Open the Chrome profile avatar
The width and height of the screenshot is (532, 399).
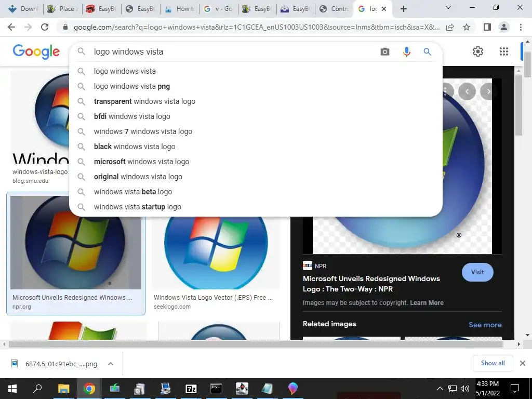pos(504,27)
